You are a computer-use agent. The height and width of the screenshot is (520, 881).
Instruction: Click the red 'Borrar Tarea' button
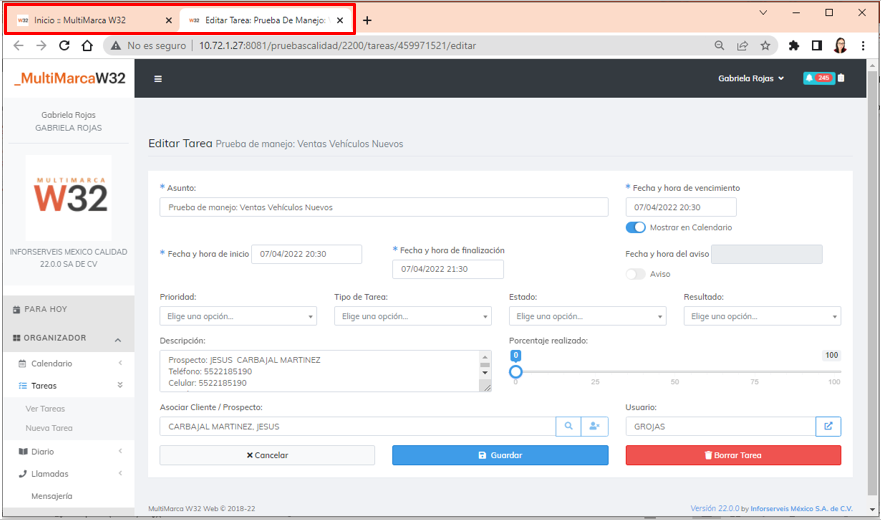[733, 455]
